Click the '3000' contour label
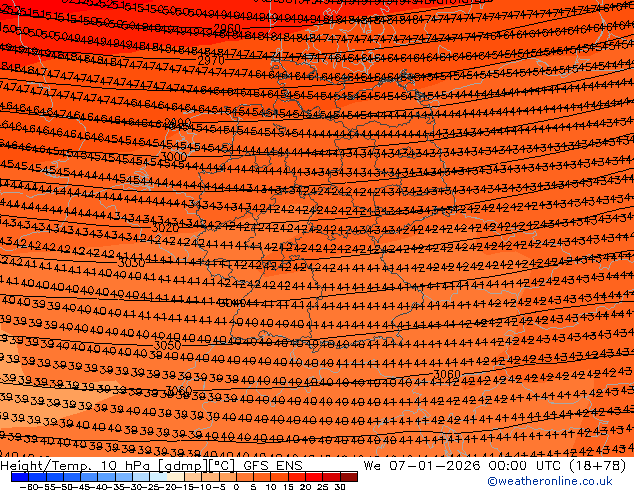This screenshot has height=490, width=634. (174, 156)
